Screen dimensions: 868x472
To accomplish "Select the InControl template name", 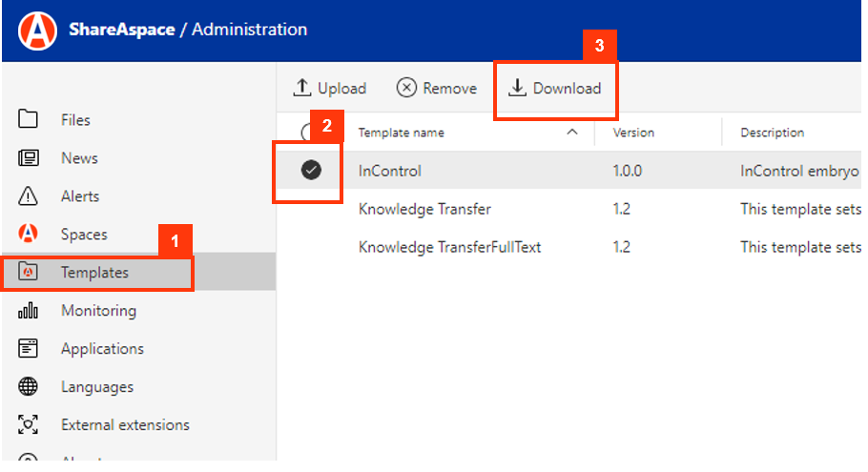I will [x=390, y=171].
